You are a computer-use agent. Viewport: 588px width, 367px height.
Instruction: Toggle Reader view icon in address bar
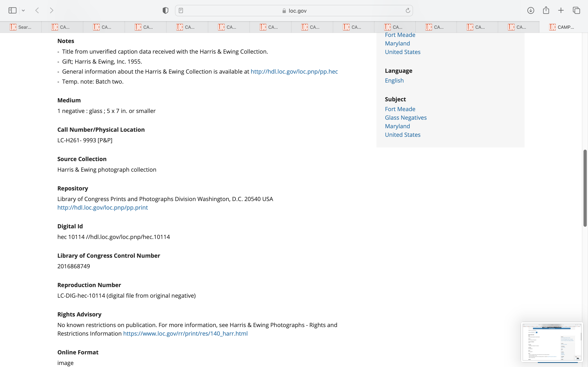(181, 10)
